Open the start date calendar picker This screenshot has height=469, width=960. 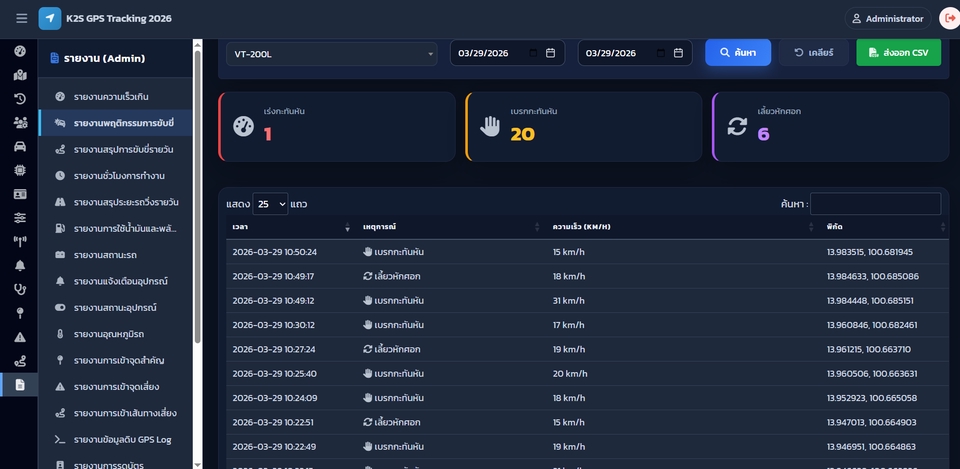tap(550, 53)
